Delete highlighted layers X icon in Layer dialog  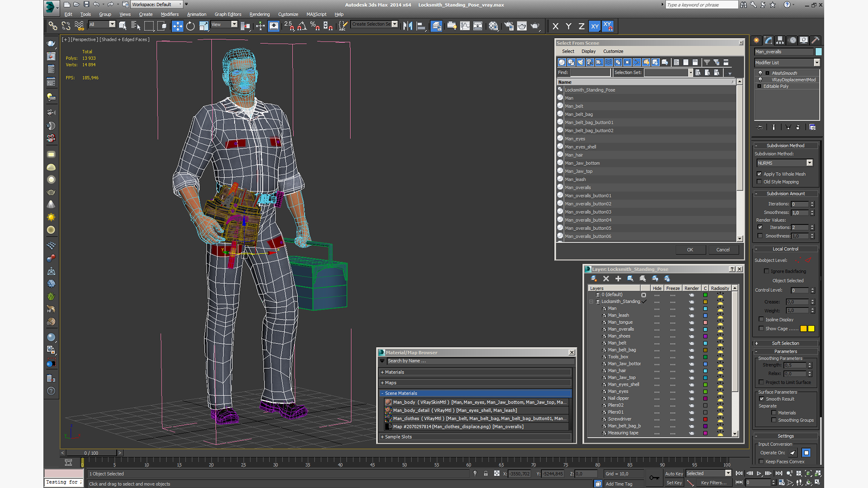pyautogui.click(x=606, y=279)
